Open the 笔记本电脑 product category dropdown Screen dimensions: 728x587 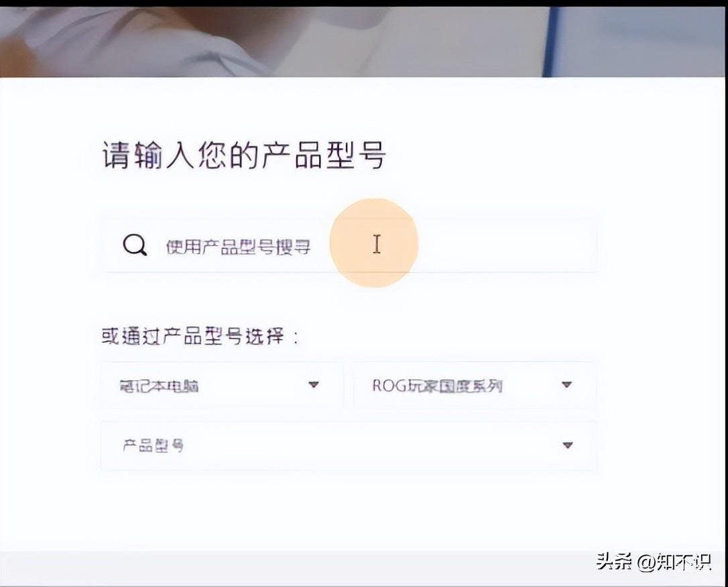coord(222,385)
